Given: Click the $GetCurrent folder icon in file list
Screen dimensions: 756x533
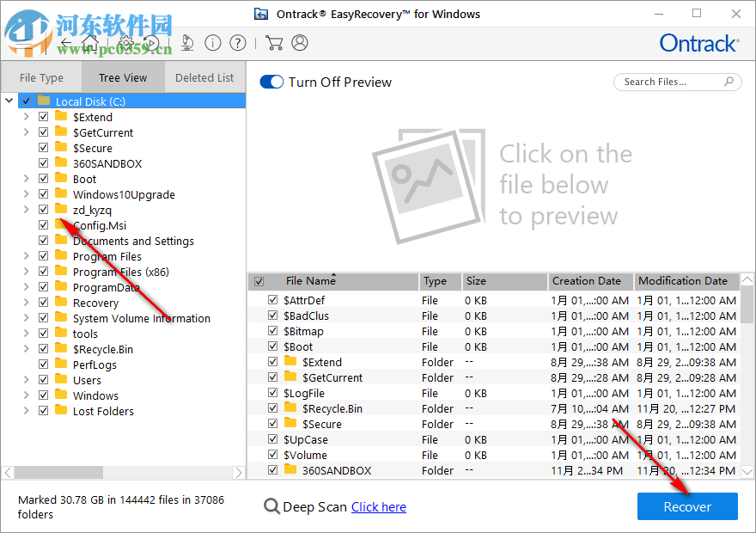Looking at the screenshot, I should coord(290,377).
